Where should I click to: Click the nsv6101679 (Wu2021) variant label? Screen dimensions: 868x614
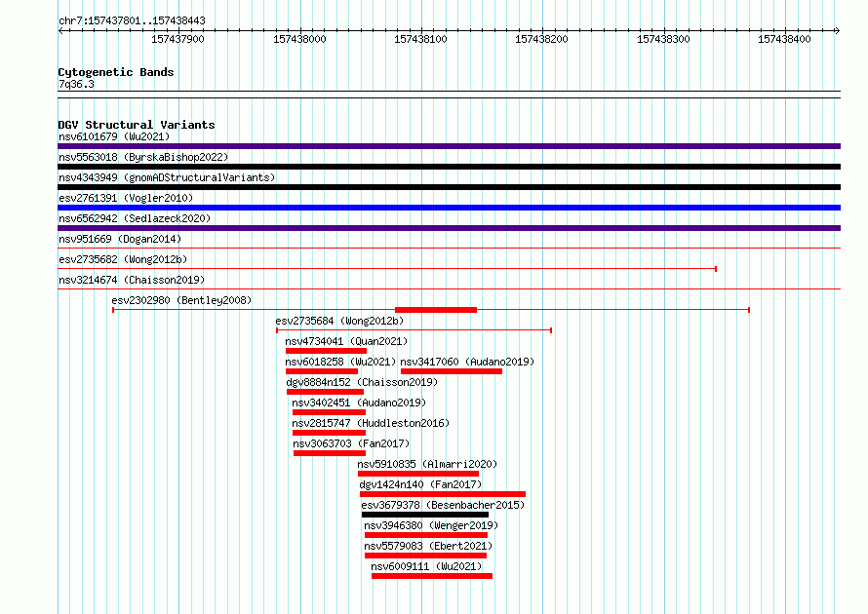point(114,136)
